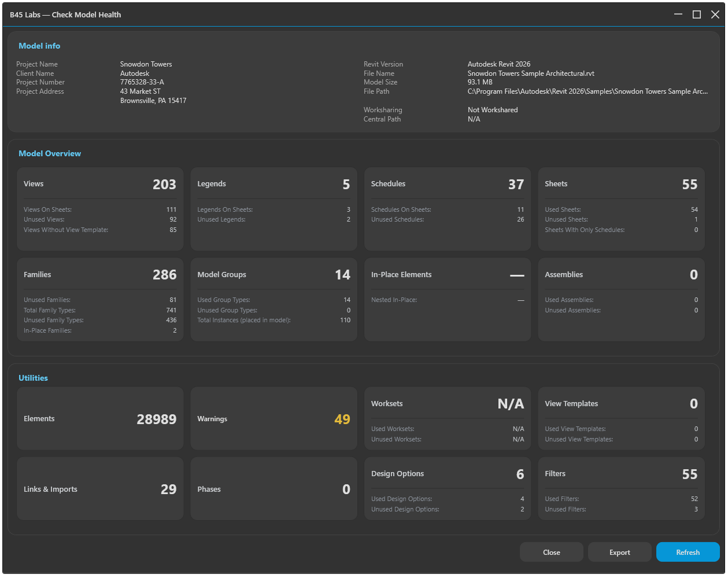728x578 pixels.
Task: Click the Used View Templates row
Action: [621, 429]
